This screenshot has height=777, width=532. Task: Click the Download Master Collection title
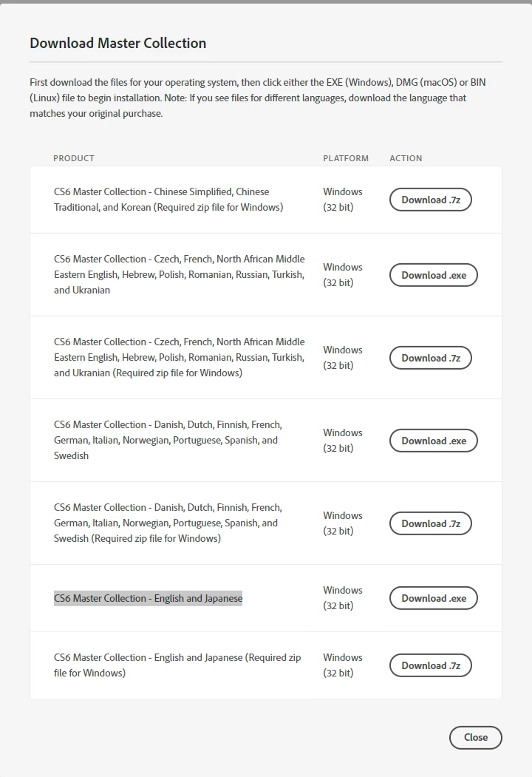(x=117, y=44)
